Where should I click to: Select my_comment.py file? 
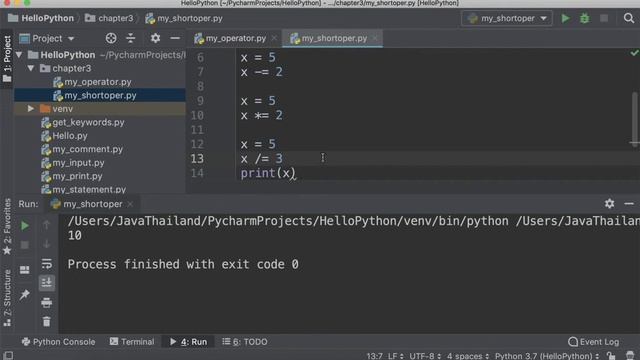pos(87,149)
